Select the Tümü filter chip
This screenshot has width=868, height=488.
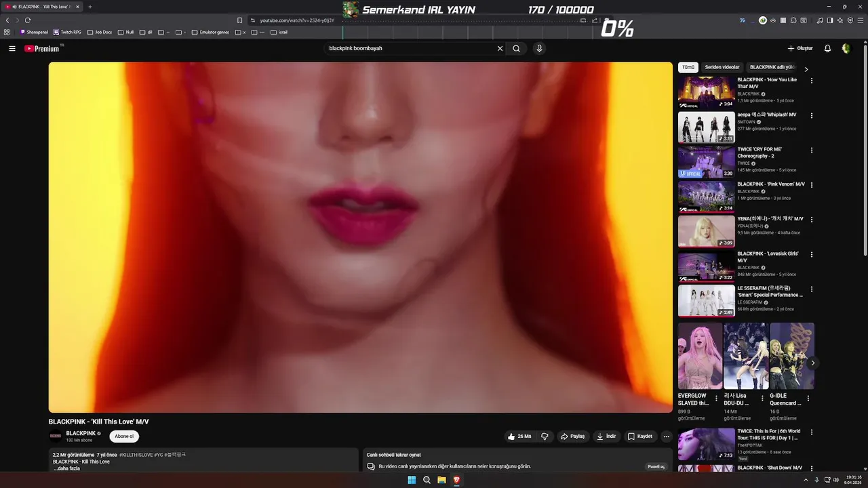[688, 67]
